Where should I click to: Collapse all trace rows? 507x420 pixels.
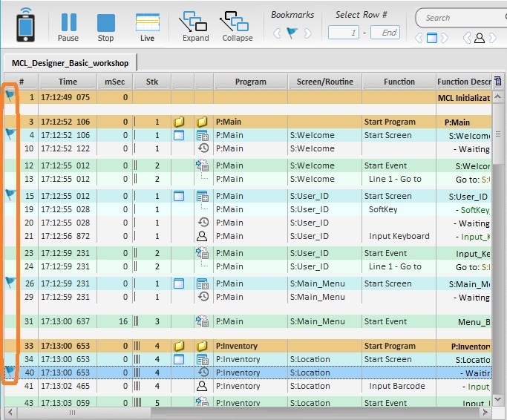click(x=236, y=27)
